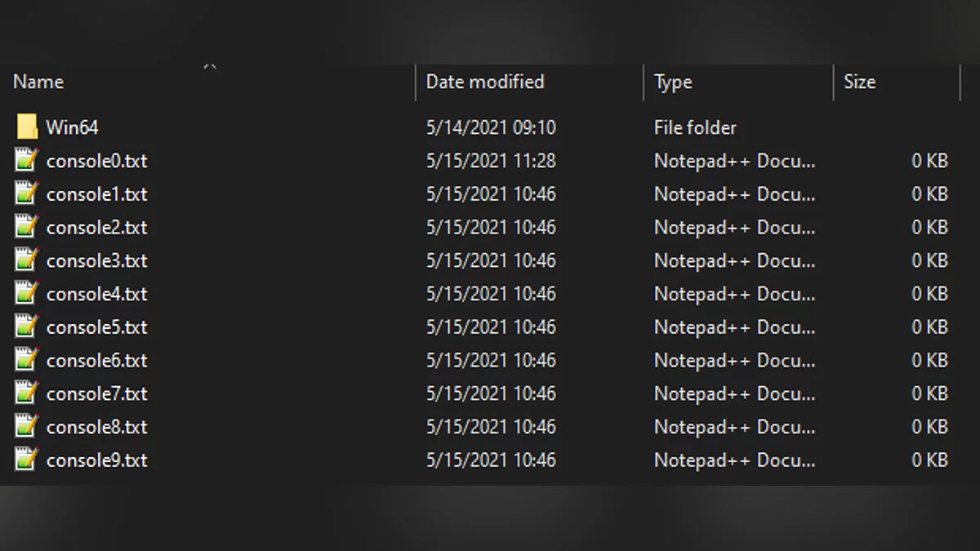Select the console2.txt file name
Image resolution: width=980 pixels, height=551 pixels.
[x=97, y=228]
